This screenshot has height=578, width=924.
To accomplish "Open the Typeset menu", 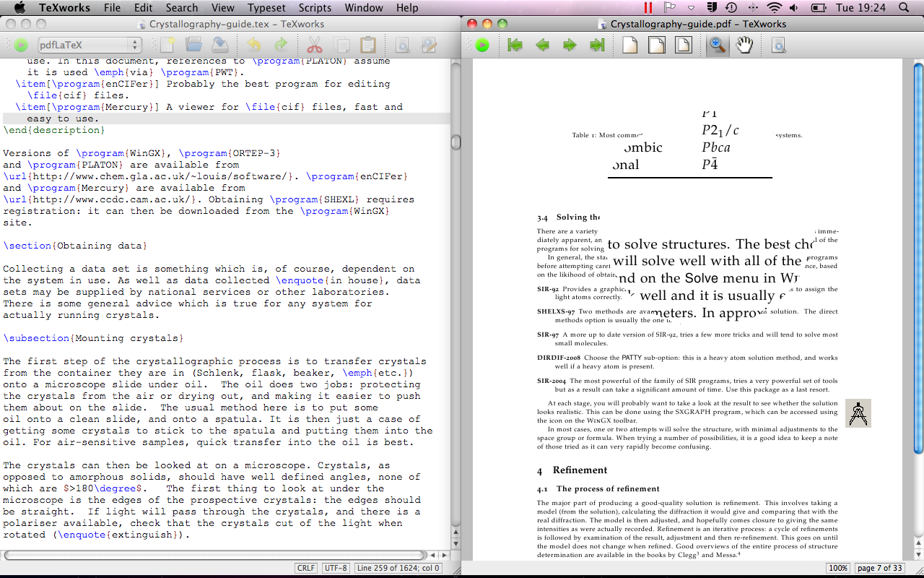I will (x=266, y=8).
